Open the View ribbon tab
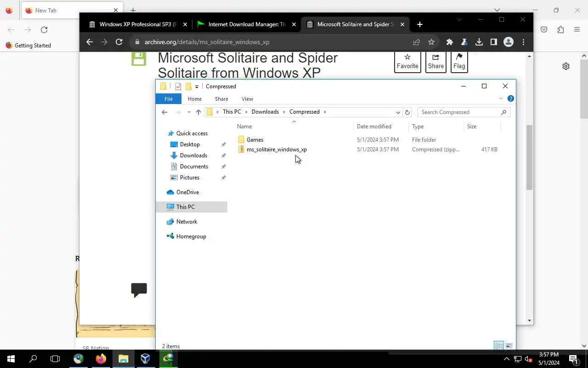Screen dimensions: 588x368 click(247, 99)
